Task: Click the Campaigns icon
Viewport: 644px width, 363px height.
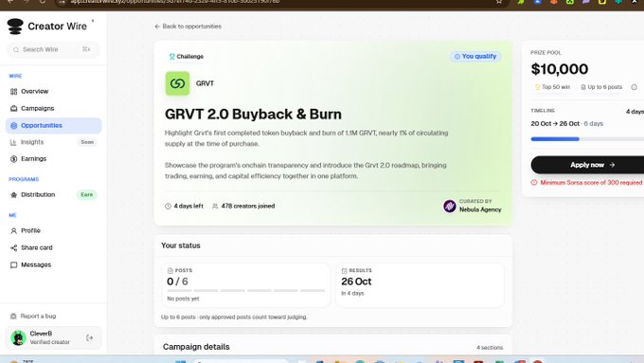Action: pyautogui.click(x=13, y=109)
